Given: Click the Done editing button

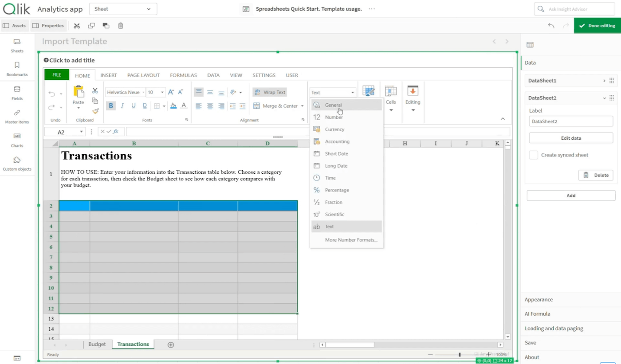Looking at the screenshot, I should click(x=597, y=26).
